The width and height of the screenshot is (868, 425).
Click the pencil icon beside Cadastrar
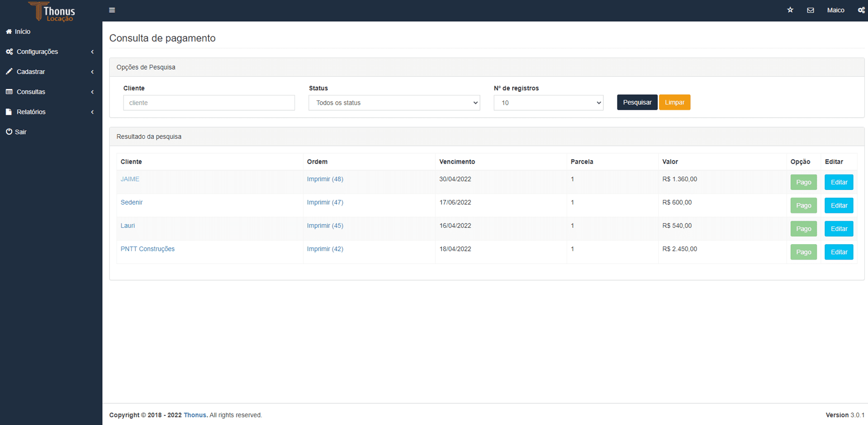click(x=9, y=71)
